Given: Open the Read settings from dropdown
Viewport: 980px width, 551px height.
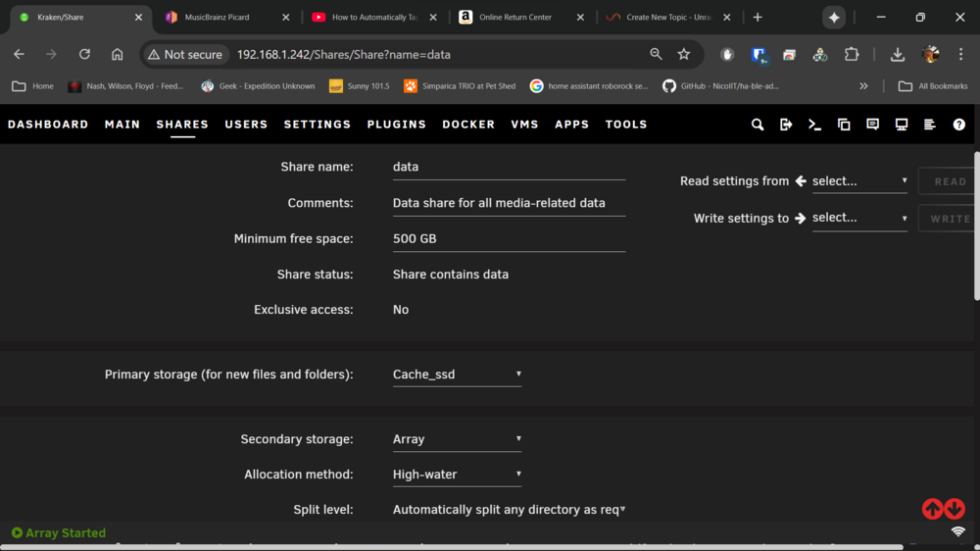Looking at the screenshot, I should [859, 180].
